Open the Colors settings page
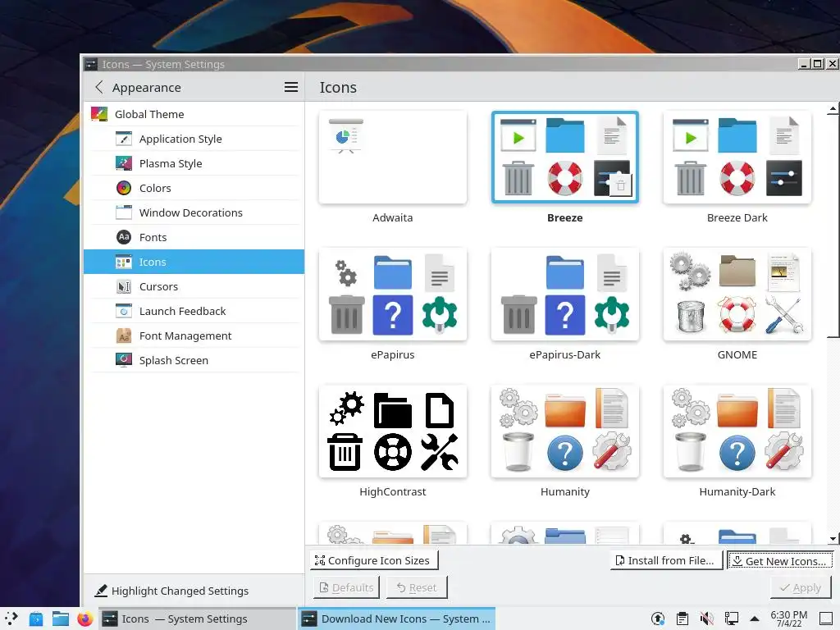 (194, 188)
